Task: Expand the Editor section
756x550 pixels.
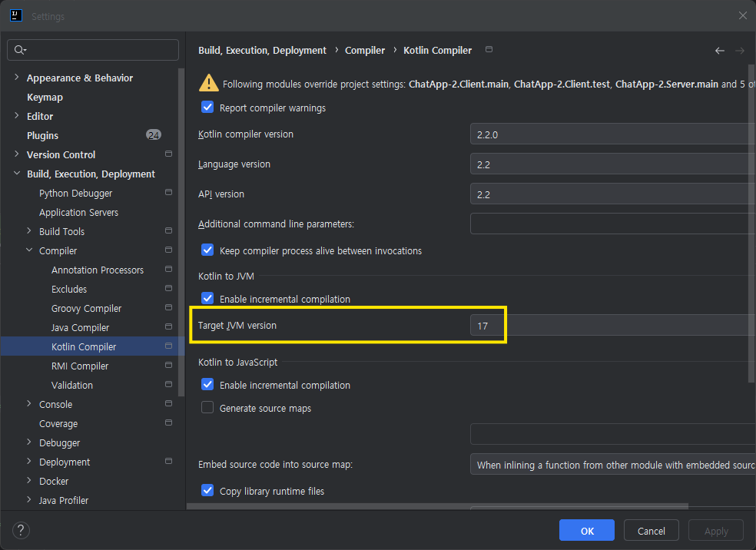Action: coord(17,116)
